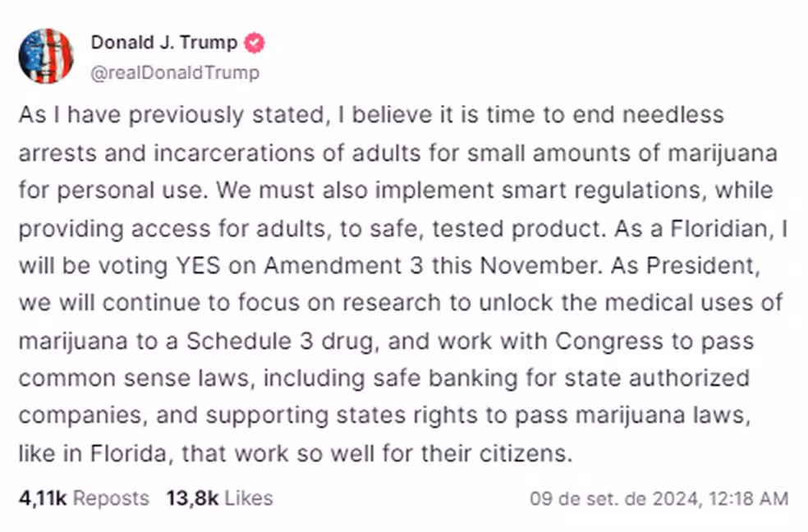Click the 12:18 AM post time
This screenshot has height=532, width=808.
(751, 498)
